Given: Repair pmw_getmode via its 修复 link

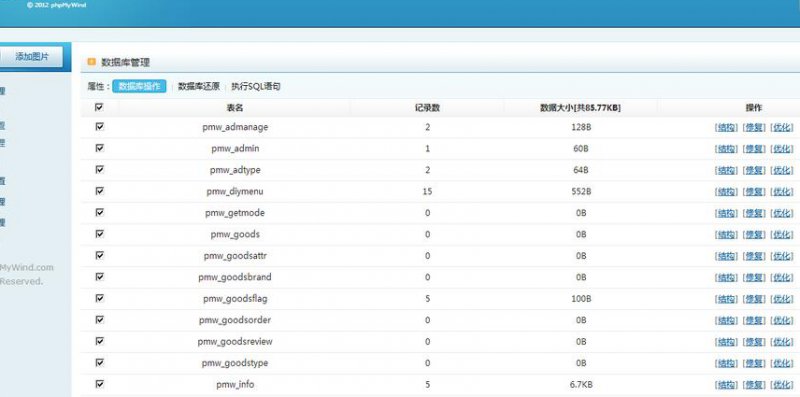Looking at the screenshot, I should tap(754, 213).
